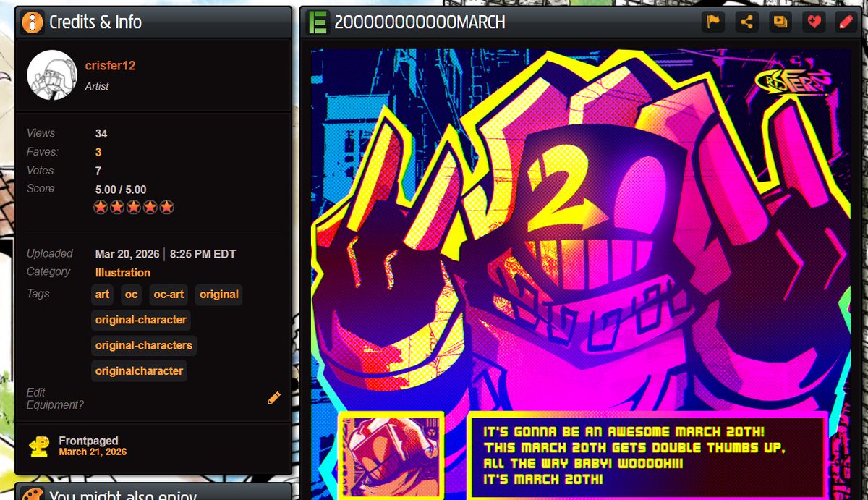Open the Illustration category link

coord(123,273)
